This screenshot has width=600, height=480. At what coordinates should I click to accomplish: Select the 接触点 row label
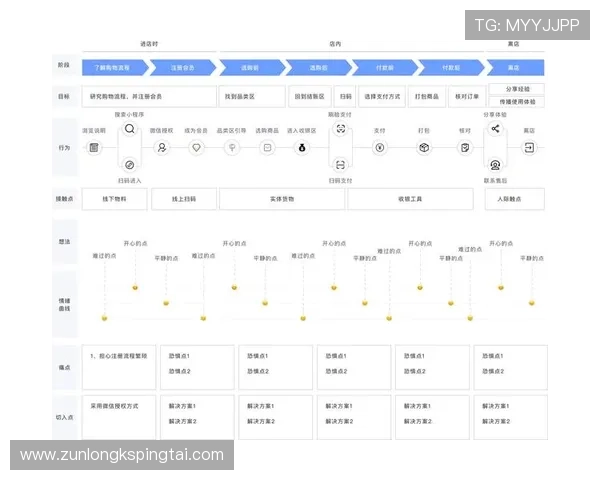point(64,199)
